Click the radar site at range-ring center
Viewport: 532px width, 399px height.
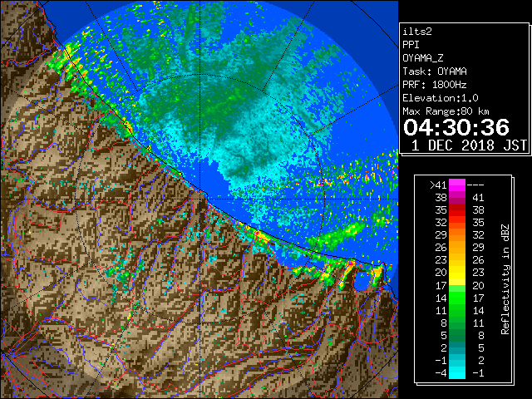coord(200,199)
